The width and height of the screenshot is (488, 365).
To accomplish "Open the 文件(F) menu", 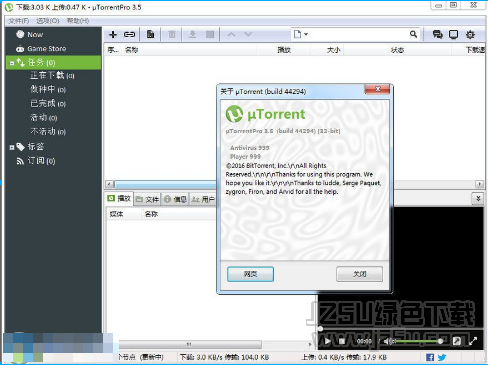I will [19, 21].
